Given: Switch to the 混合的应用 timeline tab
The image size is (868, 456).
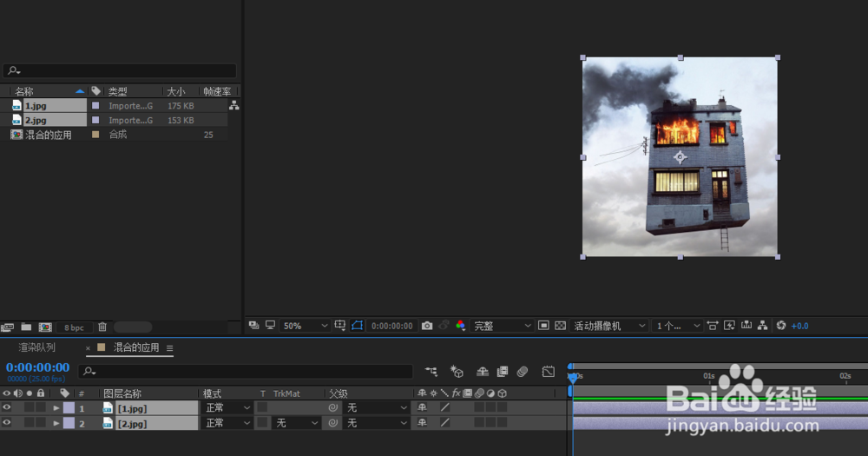Looking at the screenshot, I should pyautogui.click(x=136, y=347).
